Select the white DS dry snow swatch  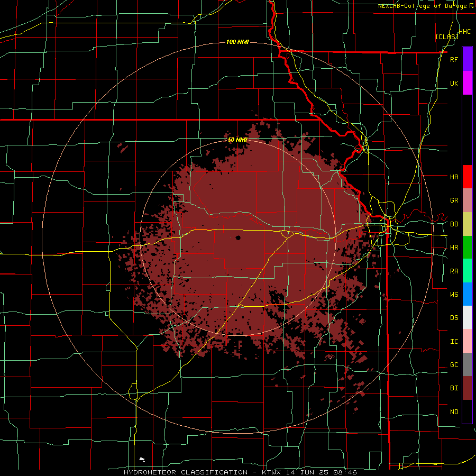[x=467, y=317]
